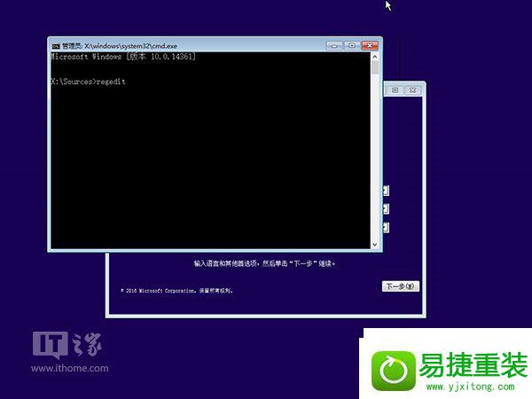Image resolution: width=532 pixels, height=399 pixels.
Task: Open the second setup dropdown arrow
Action: click(x=385, y=208)
